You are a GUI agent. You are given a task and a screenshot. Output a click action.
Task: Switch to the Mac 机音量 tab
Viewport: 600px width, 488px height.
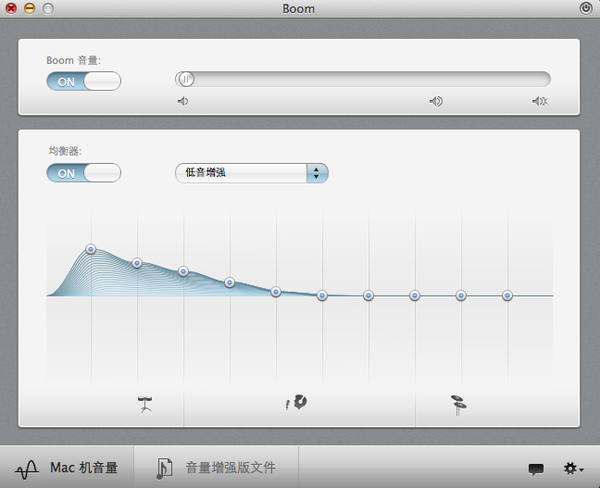67,467
